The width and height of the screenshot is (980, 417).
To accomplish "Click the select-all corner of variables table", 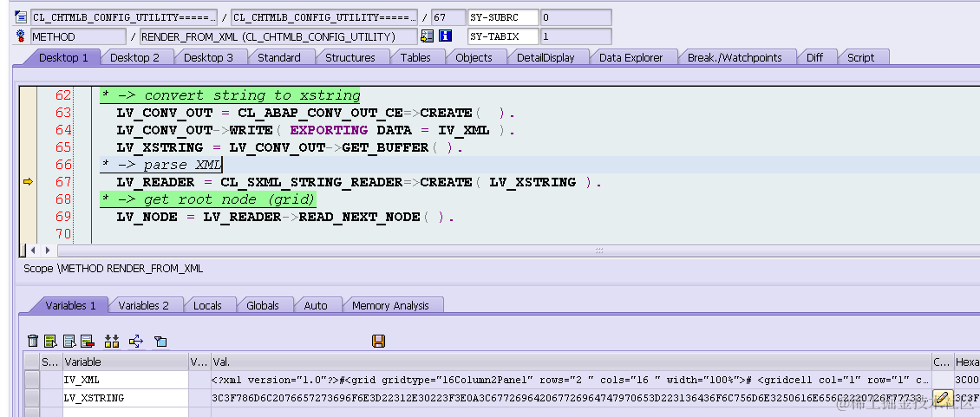I will click(32, 362).
